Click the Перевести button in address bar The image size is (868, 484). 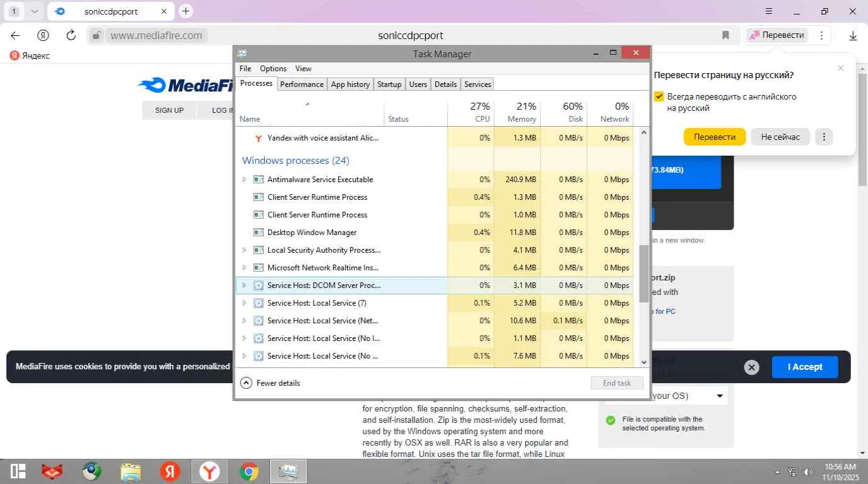[x=777, y=35]
